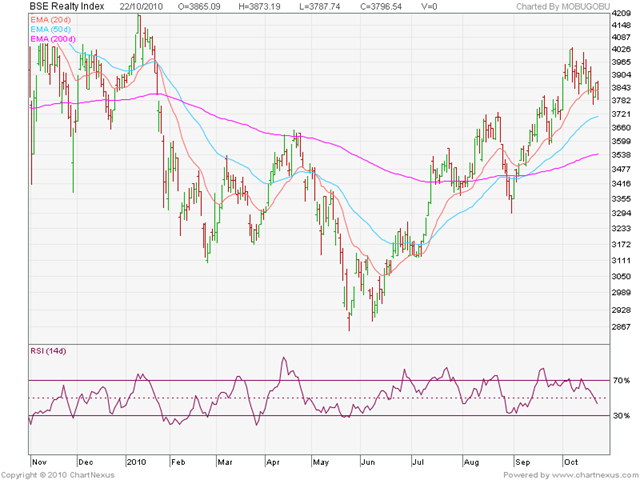Image resolution: width=640 pixels, height=480 pixels.
Task: Click the 3477 price axis value
Action: [622, 169]
